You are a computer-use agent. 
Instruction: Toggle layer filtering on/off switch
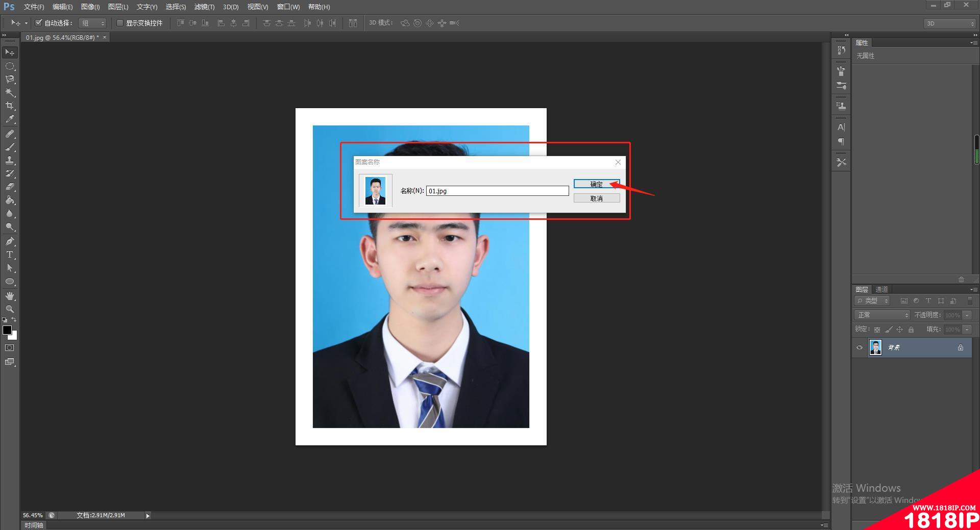(x=969, y=301)
